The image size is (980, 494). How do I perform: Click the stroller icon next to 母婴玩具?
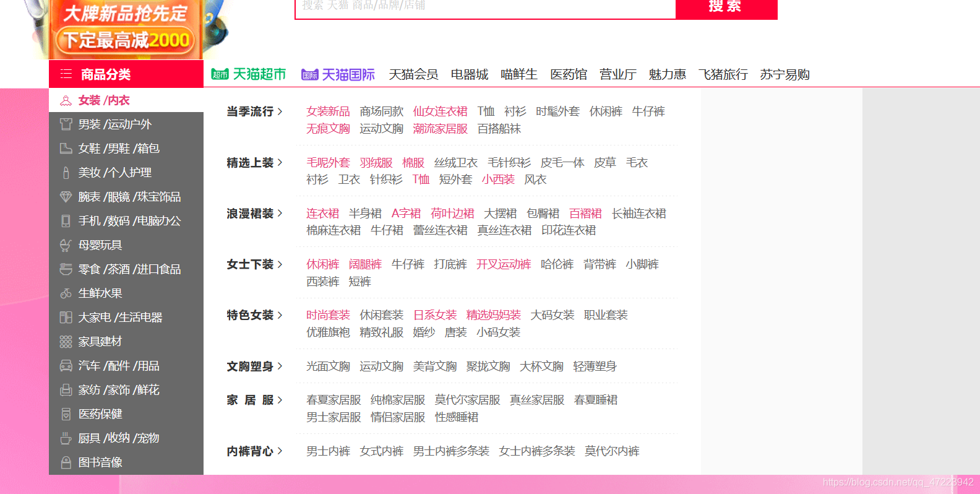pyautogui.click(x=66, y=245)
